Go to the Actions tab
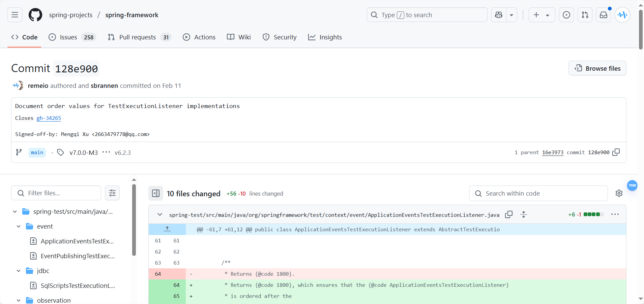Image resolution: width=644 pixels, height=304 pixels. [x=199, y=37]
